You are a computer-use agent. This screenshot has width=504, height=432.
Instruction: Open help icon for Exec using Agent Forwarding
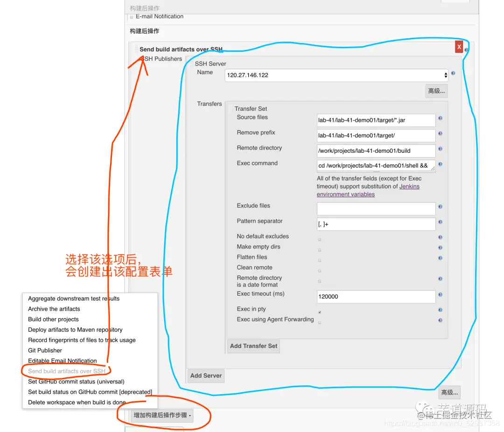point(440,320)
